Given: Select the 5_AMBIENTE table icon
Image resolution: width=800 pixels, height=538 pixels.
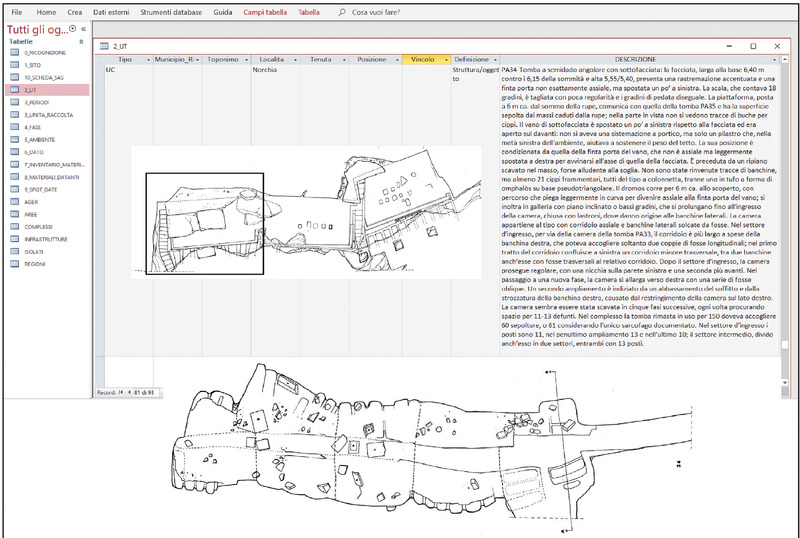Looking at the screenshot, I should 15,140.
